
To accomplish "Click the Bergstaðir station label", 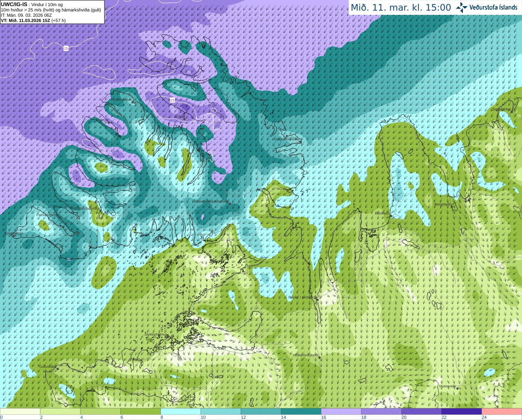I will click(443, 204).
